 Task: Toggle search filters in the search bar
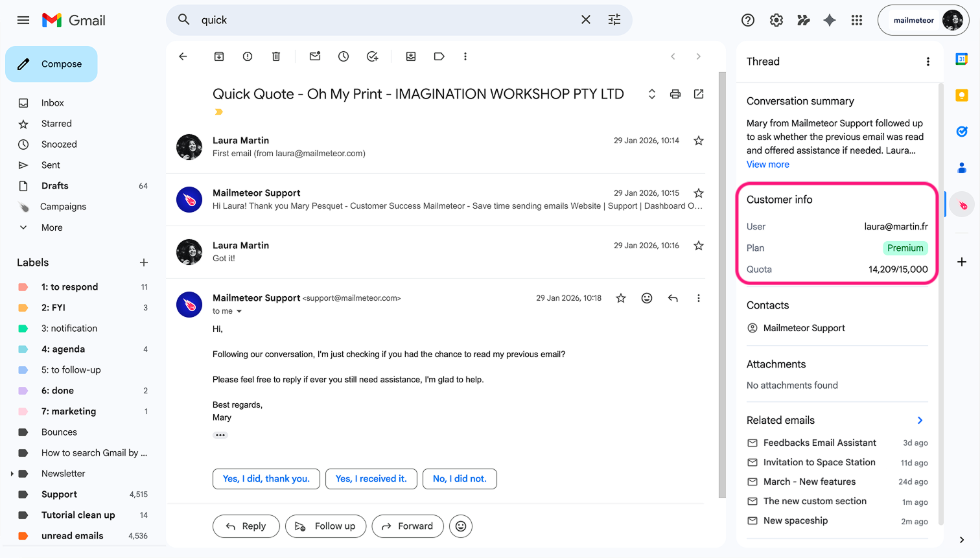click(614, 20)
